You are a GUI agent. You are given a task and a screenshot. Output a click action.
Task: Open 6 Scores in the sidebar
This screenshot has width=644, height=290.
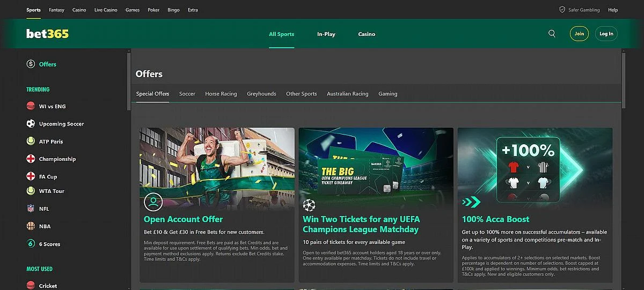pos(50,244)
